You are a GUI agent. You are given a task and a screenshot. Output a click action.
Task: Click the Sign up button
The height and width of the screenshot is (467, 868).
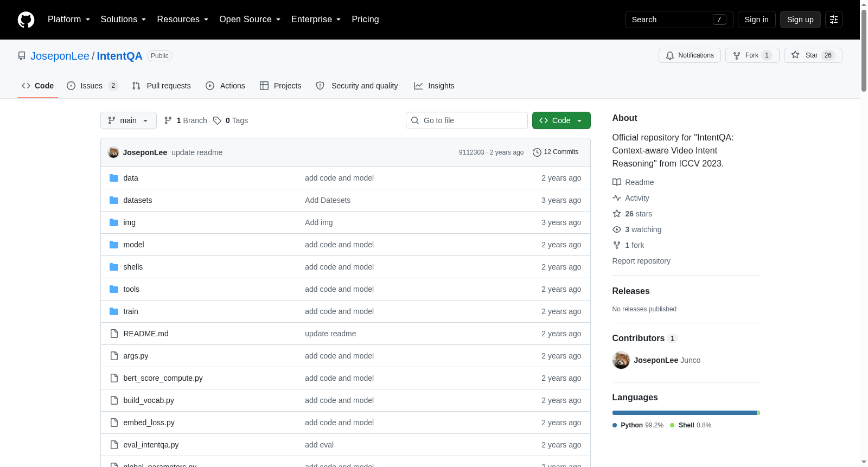(x=800, y=20)
